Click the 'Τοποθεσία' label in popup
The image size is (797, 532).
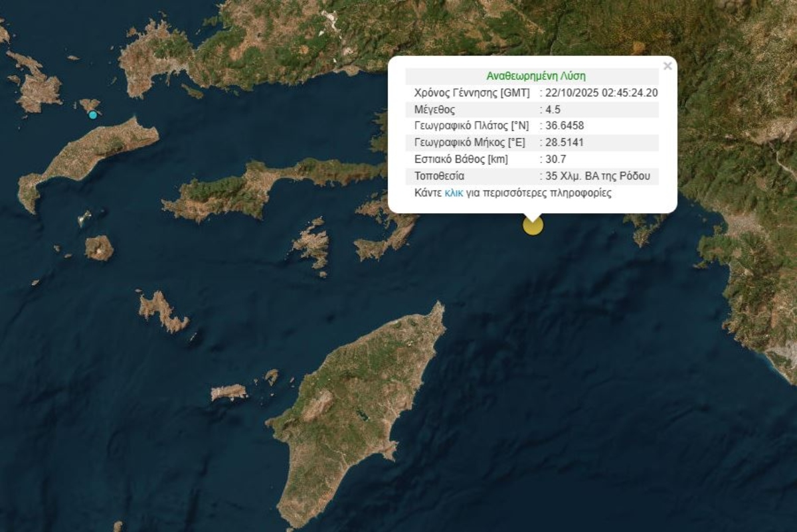[x=439, y=177]
